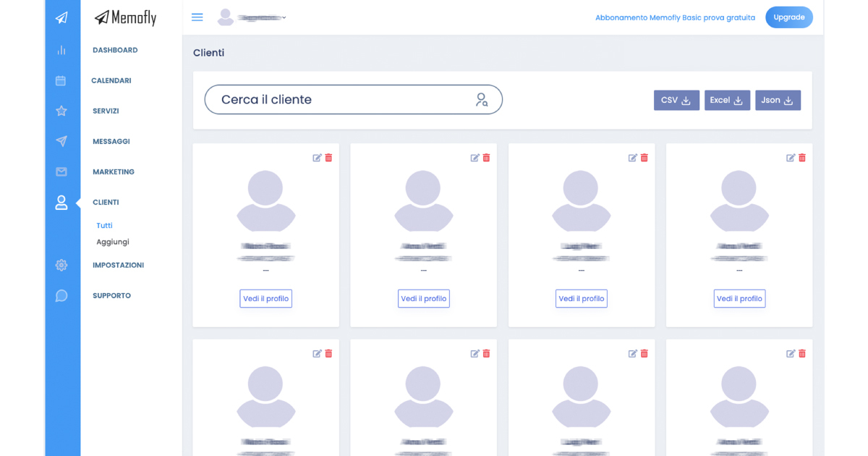Click the Upgrade button

pos(788,17)
